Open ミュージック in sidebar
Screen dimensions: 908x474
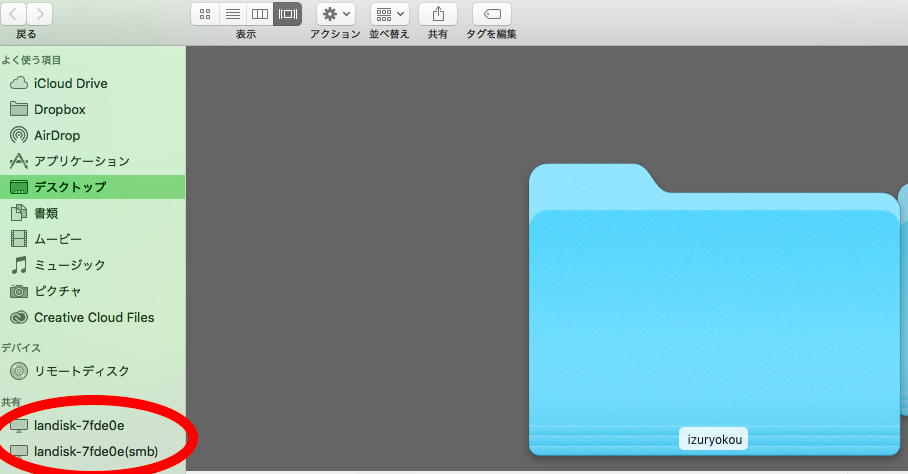tap(93, 265)
